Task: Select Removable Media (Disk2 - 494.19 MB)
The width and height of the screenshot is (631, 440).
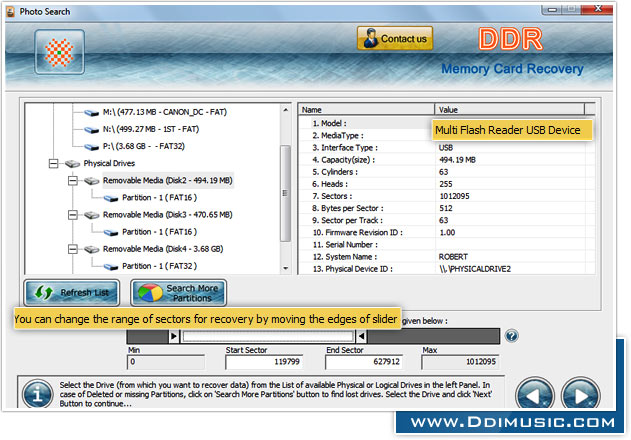Action: [168, 180]
